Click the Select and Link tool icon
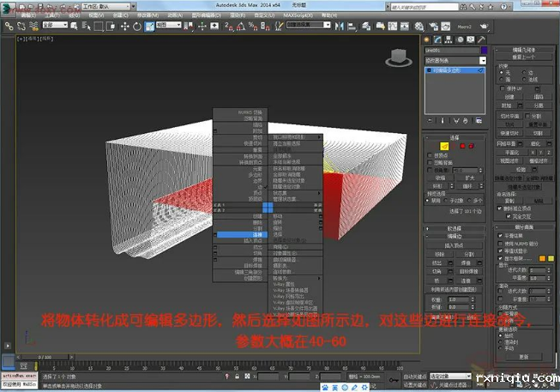Viewport: 560px width, 392px height. click(x=9, y=26)
